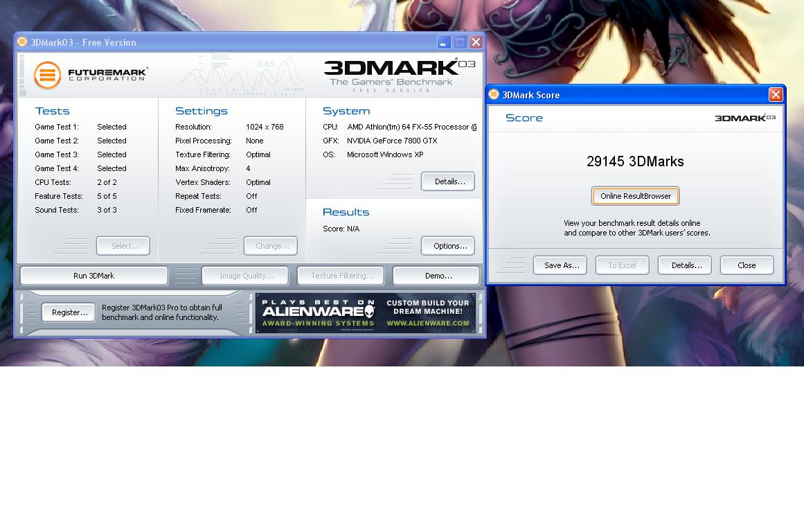This screenshot has height=532, width=804.
Task: Open the Alienware advertisement banner
Action: [366, 313]
